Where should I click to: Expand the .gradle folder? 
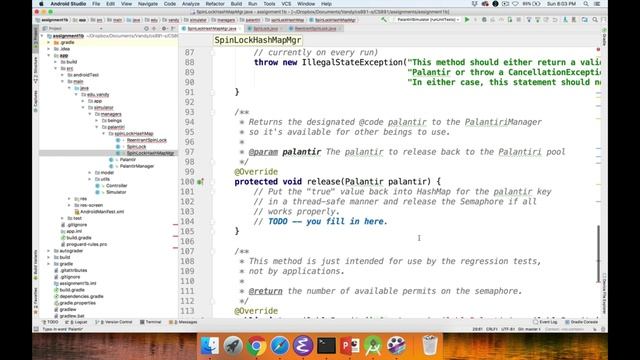click(49, 42)
